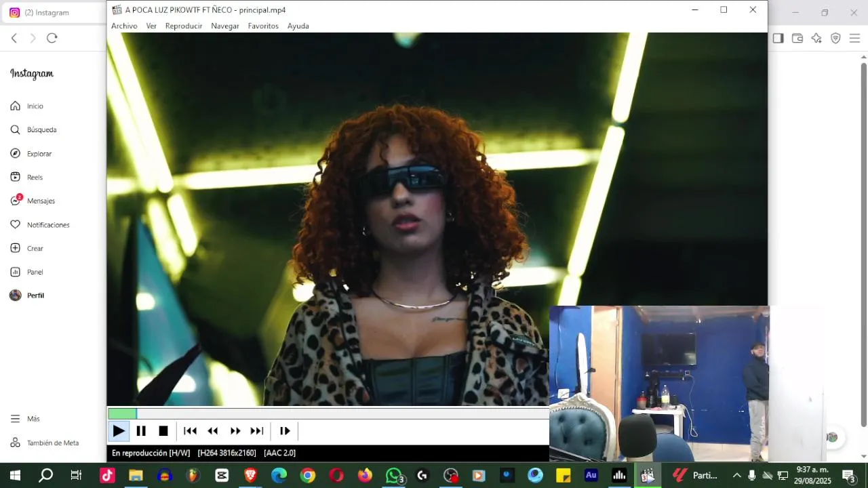
Task: Open the Brave Wallet icon
Action: (797, 39)
